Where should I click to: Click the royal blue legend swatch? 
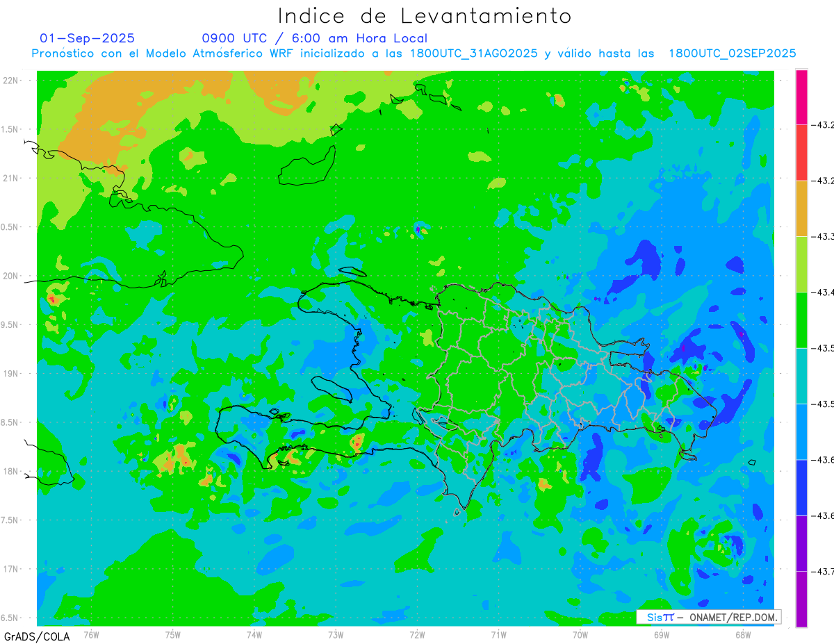801,488
